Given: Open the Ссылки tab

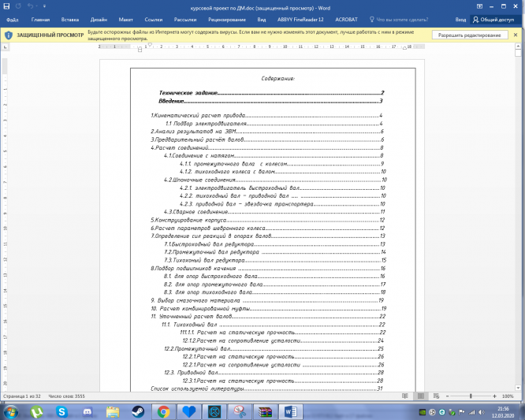Looking at the screenshot, I should pos(154,20).
